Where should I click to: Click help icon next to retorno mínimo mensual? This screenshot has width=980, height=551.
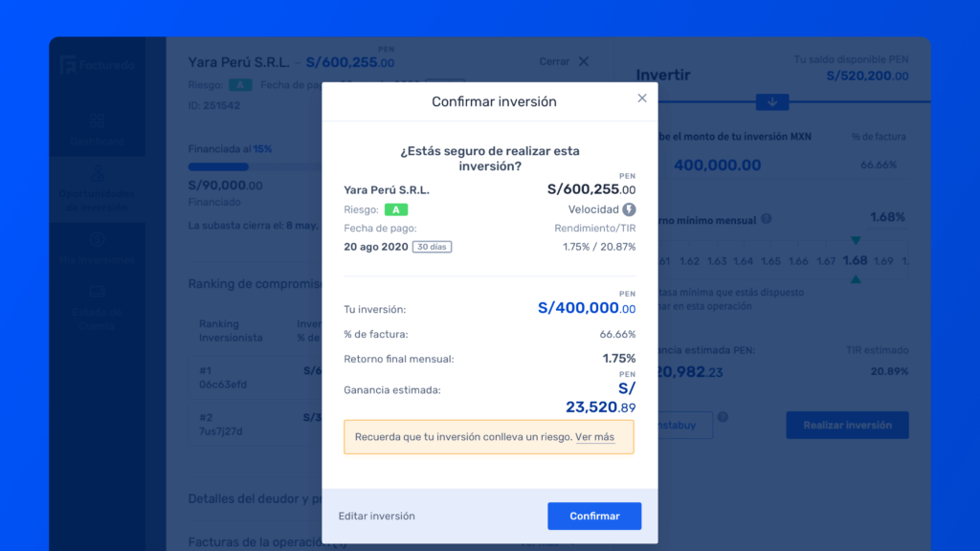(x=769, y=221)
